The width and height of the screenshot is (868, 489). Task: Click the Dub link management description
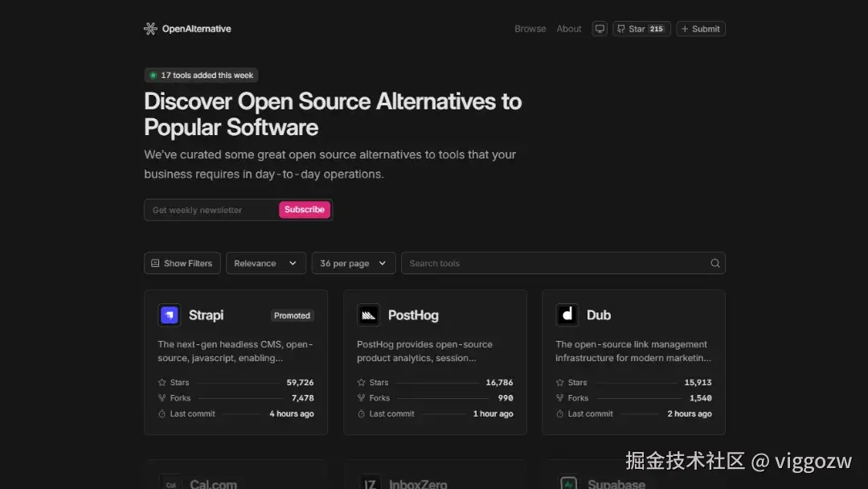[633, 351]
